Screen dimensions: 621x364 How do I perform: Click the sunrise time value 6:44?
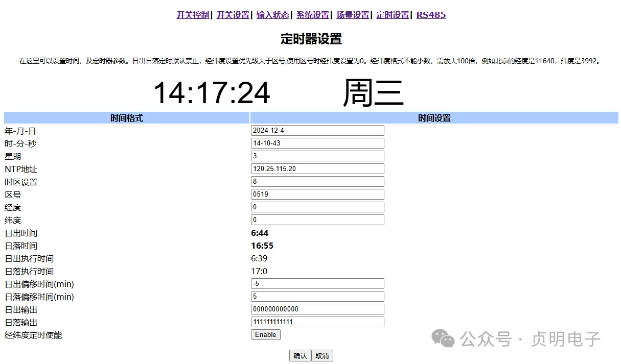[x=260, y=233]
